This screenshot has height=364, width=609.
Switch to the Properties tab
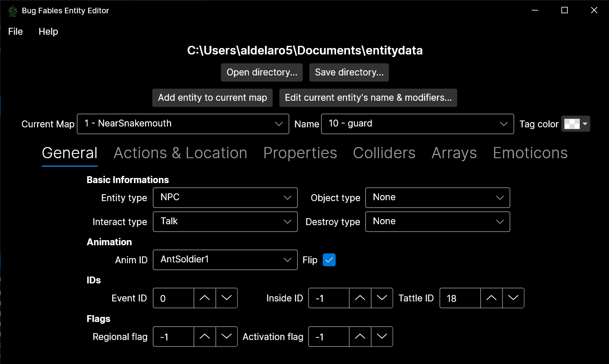(300, 153)
